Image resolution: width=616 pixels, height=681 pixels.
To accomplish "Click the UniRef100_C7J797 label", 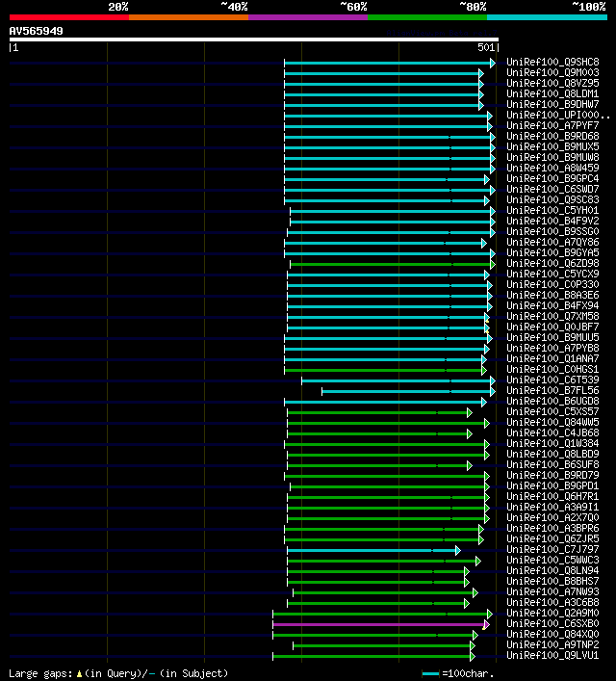I will [552, 549].
